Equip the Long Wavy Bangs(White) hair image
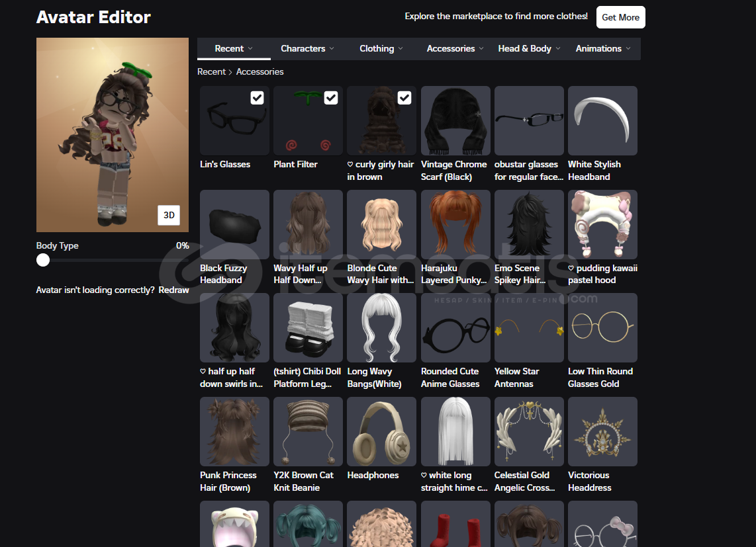 [381, 327]
